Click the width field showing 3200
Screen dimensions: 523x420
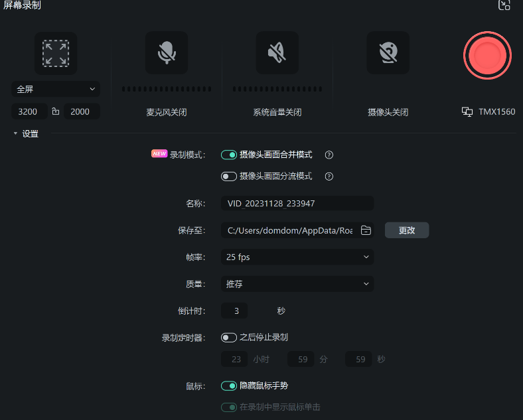pos(29,111)
